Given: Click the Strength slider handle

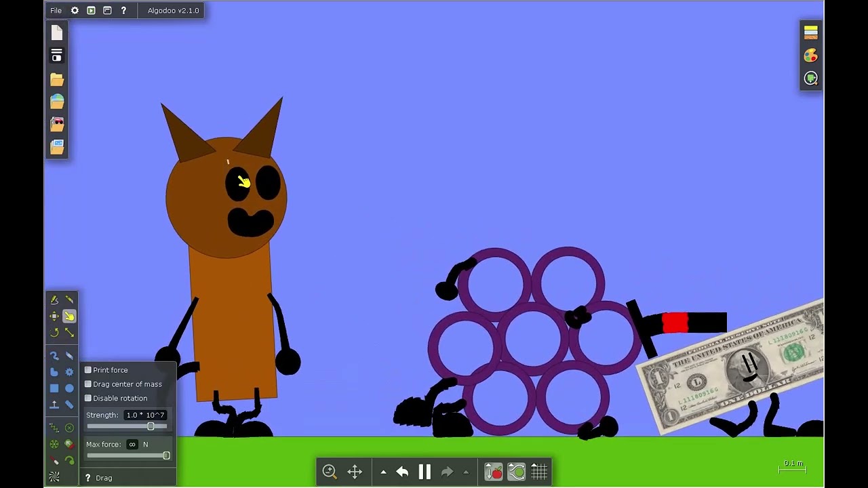Looking at the screenshot, I should (x=151, y=426).
